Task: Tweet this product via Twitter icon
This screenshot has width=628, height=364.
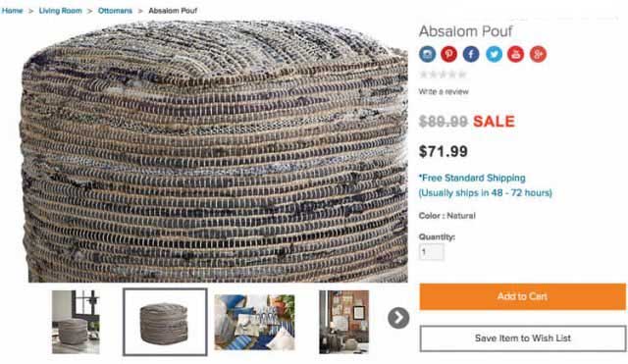Action: [494, 54]
